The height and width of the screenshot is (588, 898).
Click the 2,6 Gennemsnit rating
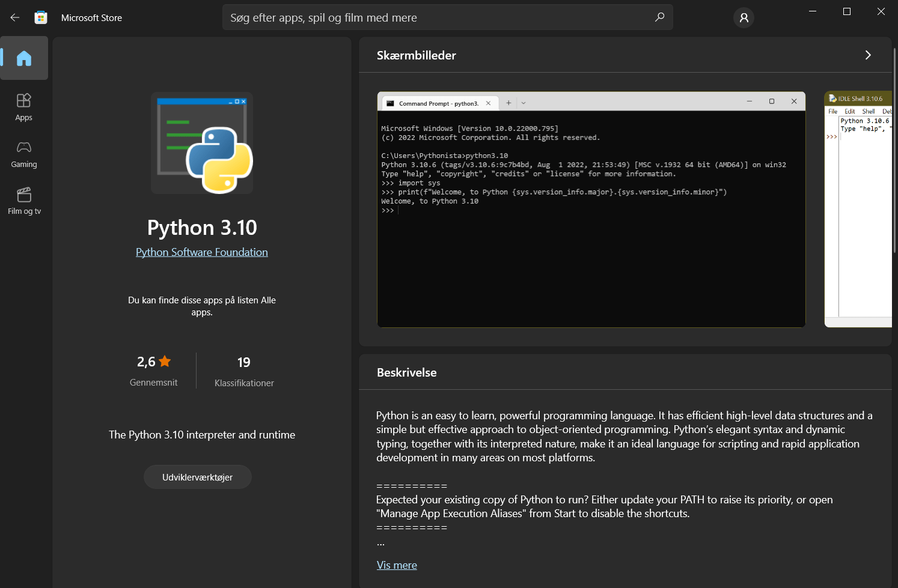153,371
